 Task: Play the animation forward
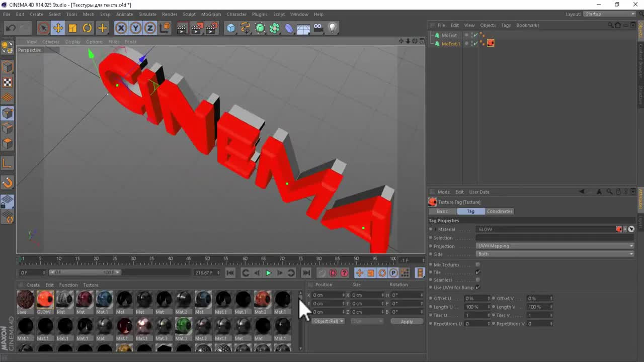tap(268, 273)
